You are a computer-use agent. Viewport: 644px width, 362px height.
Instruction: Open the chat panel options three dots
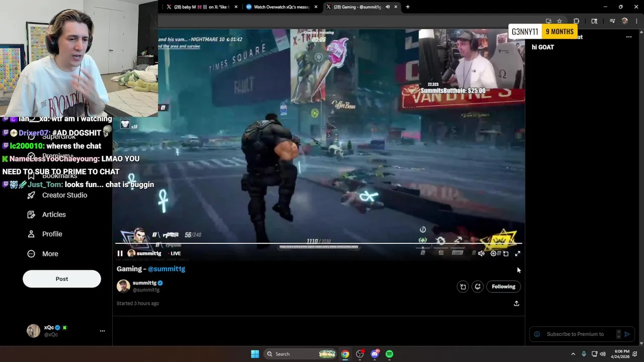(628, 37)
